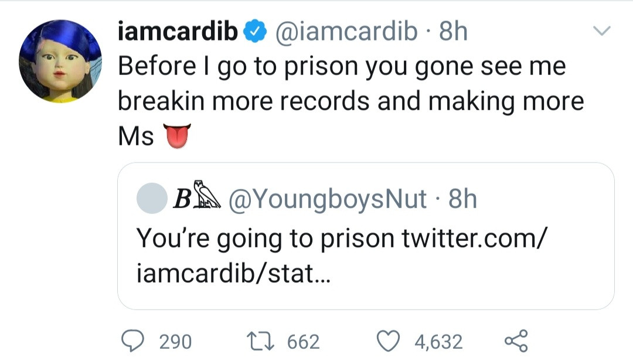Click the 4,632 likes count
Viewport: 633px width, 364px height.
438,342
